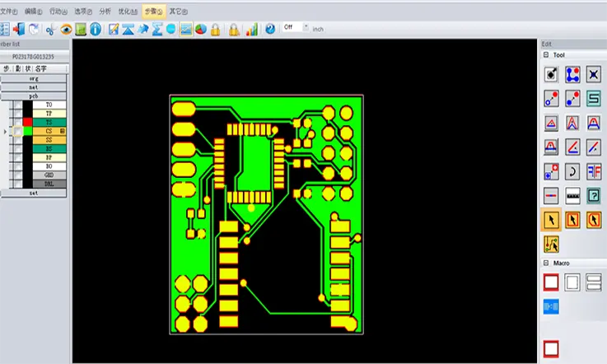Click the stacked rectangles macro icon
The image size is (607, 364).
594,282
